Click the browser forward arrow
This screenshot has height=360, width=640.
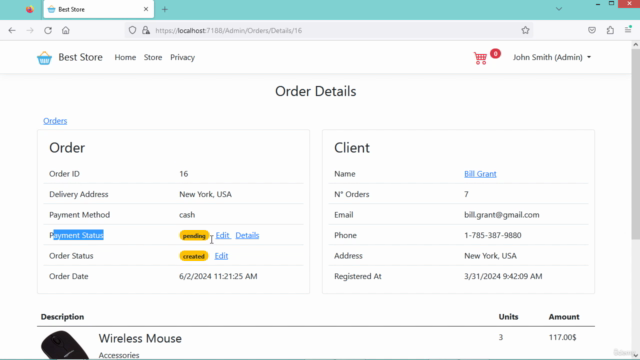[30, 30]
